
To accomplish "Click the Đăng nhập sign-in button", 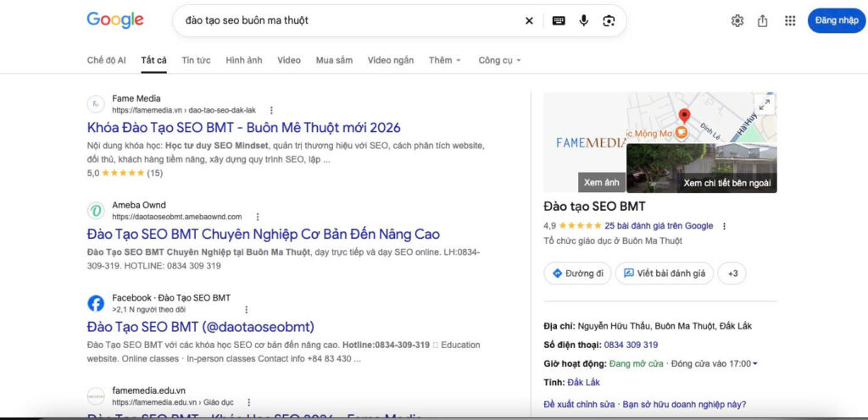I will point(837,21).
